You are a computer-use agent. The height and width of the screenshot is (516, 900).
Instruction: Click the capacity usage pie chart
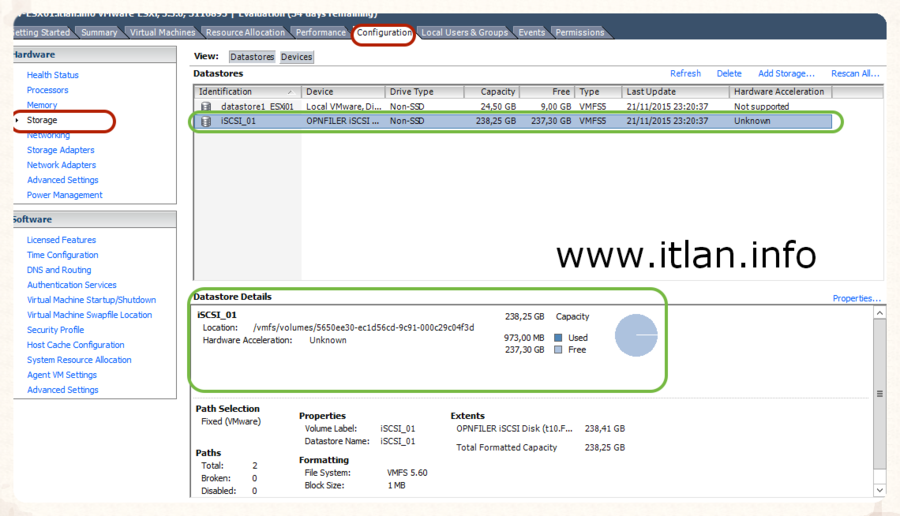tap(635, 335)
